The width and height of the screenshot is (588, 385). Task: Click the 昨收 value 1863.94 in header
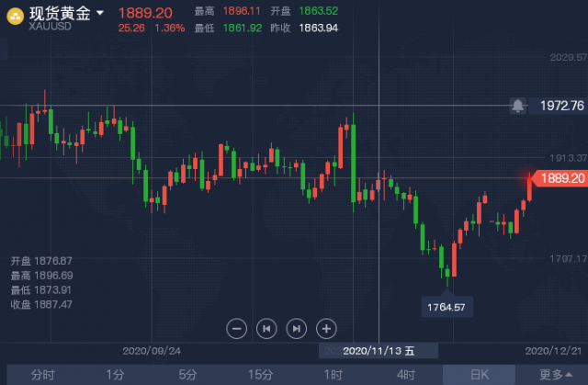click(x=319, y=28)
